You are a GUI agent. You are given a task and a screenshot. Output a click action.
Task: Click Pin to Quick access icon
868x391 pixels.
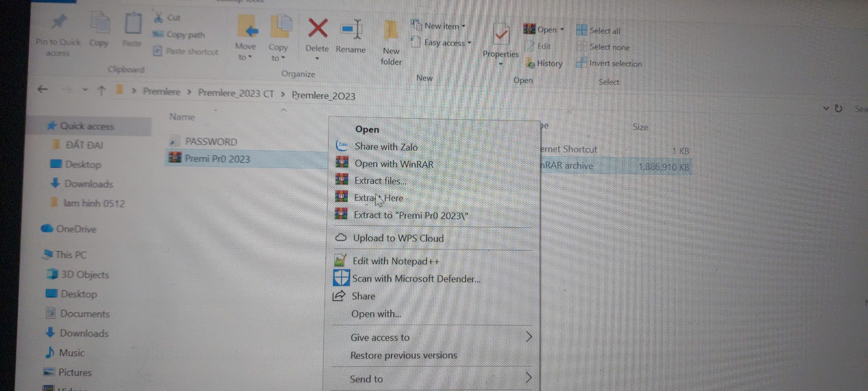(59, 23)
